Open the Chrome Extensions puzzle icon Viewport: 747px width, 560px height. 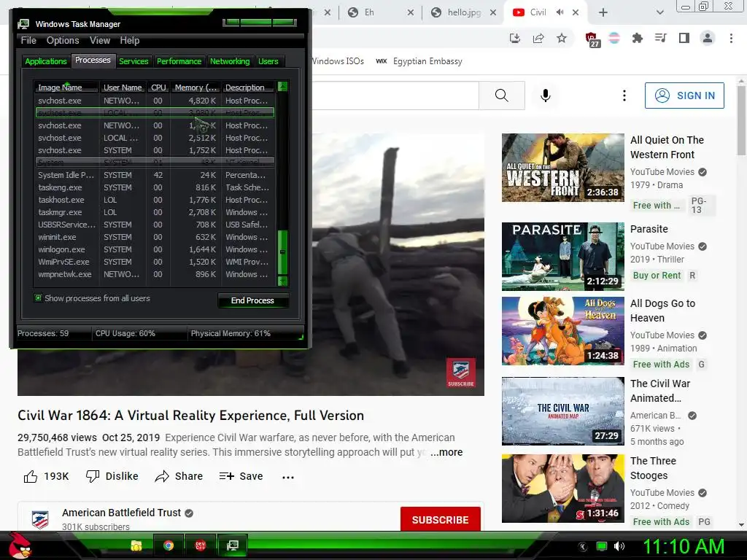click(637, 38)
